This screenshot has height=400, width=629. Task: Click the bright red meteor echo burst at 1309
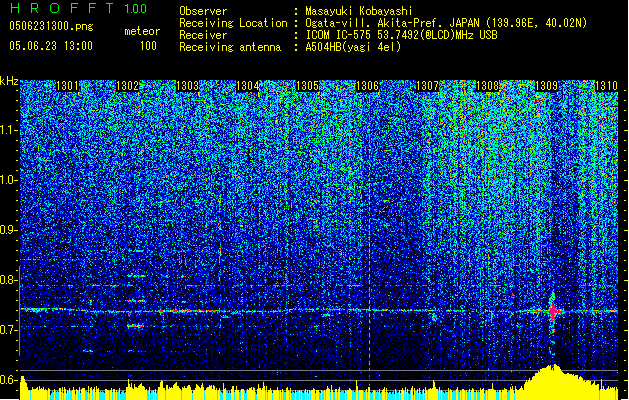[552, 311]
